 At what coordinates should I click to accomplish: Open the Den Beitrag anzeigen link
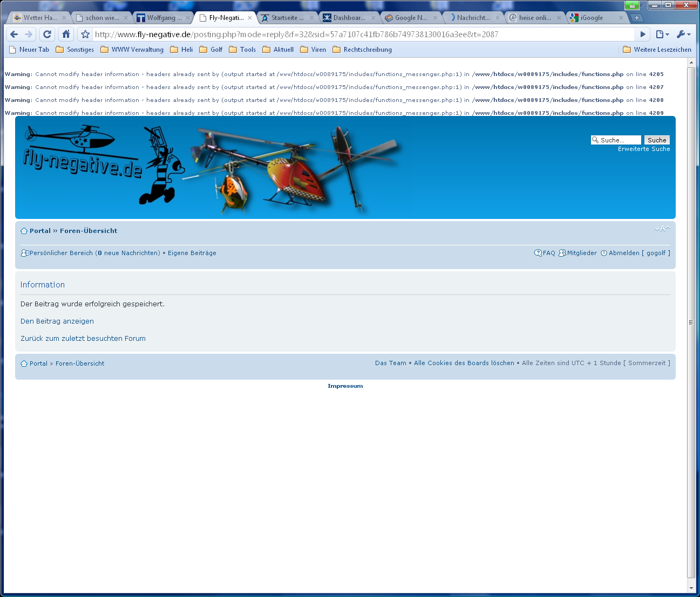point(57,321)
